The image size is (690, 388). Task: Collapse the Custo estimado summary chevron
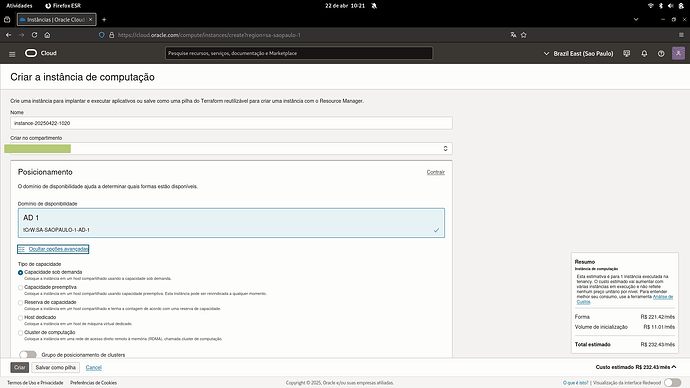pos(674,367)
